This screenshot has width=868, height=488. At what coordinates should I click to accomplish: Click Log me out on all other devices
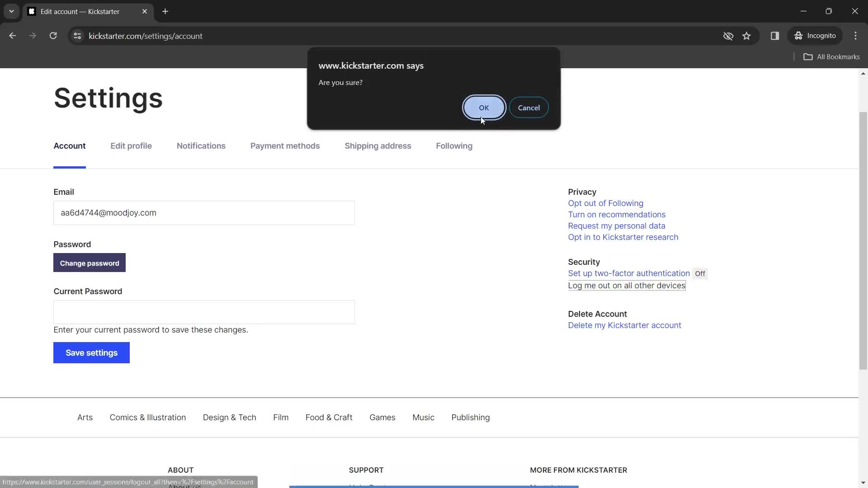coord(627,286)
